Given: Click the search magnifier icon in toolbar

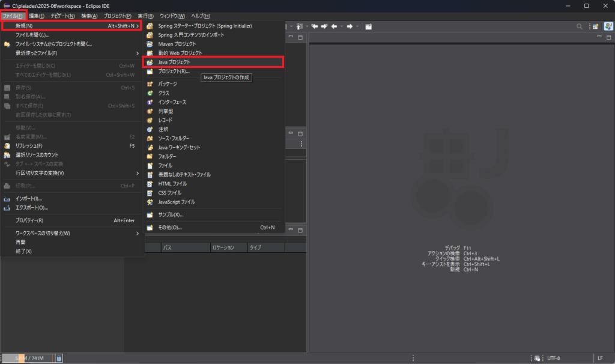Looking at the screenshot, I should pos(580,26).
